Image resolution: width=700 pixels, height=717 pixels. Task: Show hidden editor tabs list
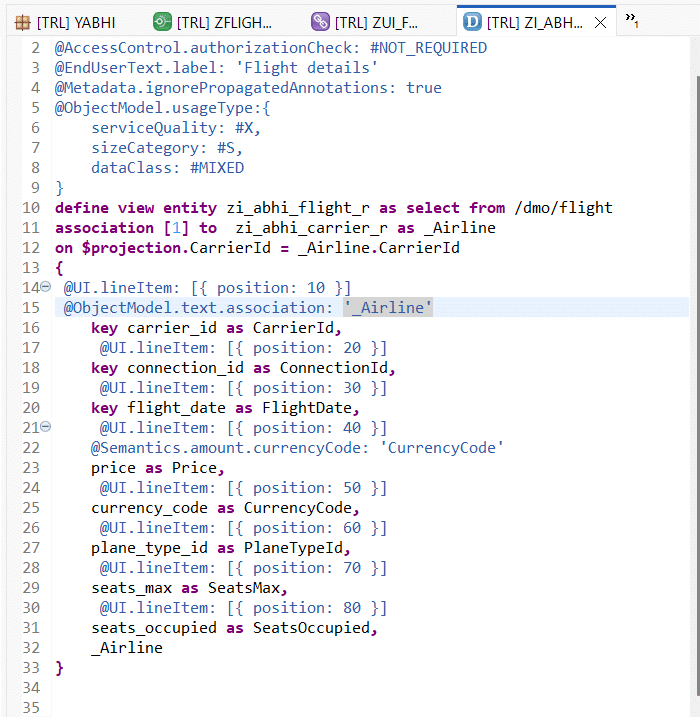click(x=631, y=18)
